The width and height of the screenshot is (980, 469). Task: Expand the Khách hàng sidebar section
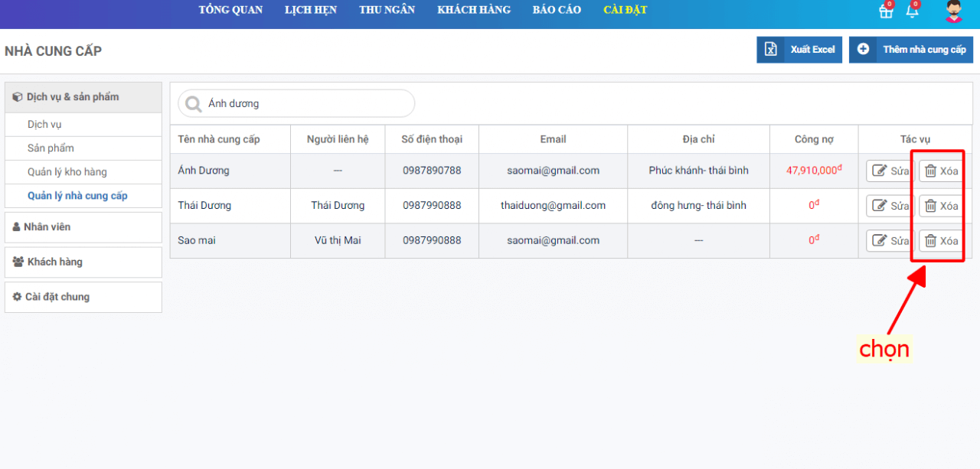(83, 262)
